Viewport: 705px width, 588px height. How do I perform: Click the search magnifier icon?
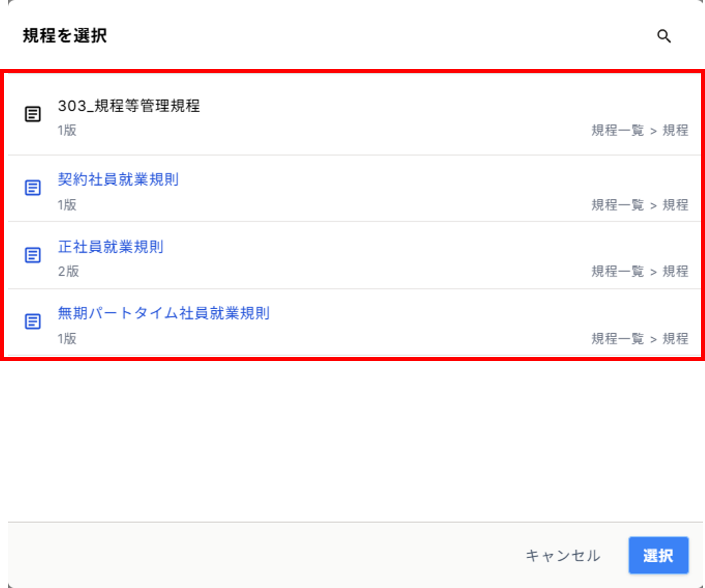(664, 36)
